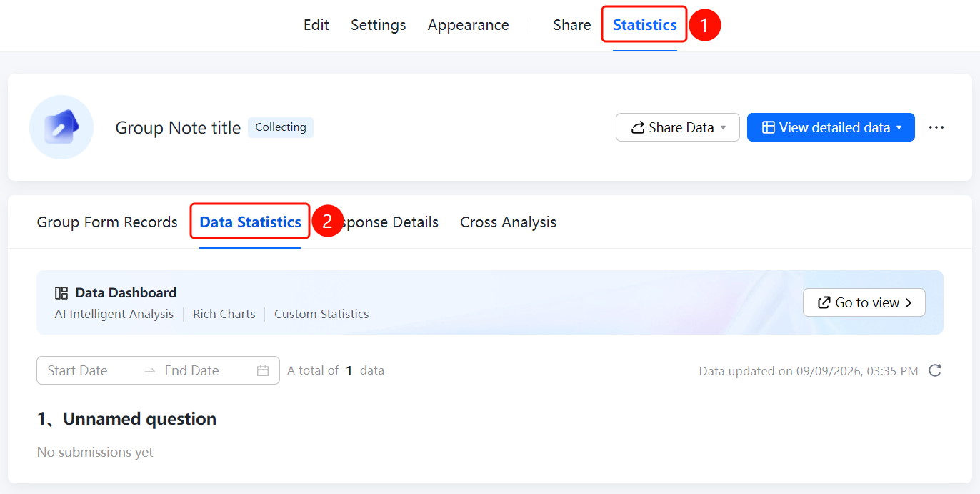Click the Collecting status tag
The image size is (980, 494).
(281, 127)
